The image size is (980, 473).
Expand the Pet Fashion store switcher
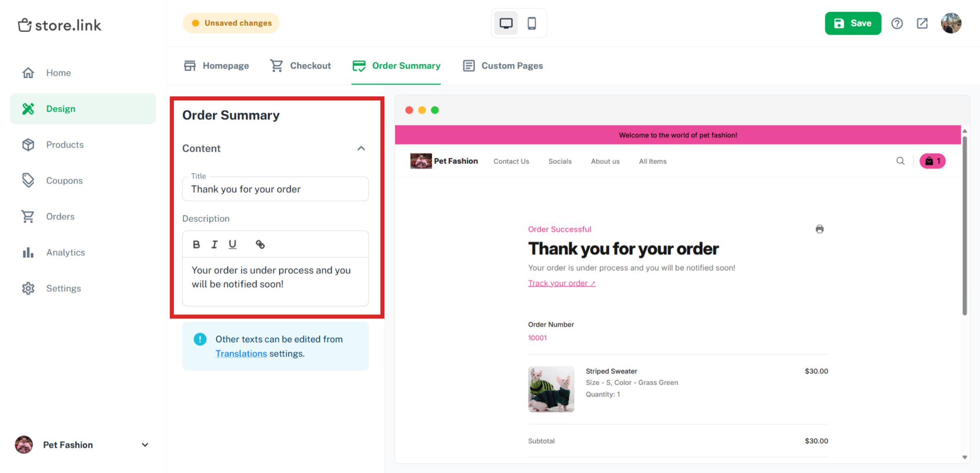click(145, 445)
